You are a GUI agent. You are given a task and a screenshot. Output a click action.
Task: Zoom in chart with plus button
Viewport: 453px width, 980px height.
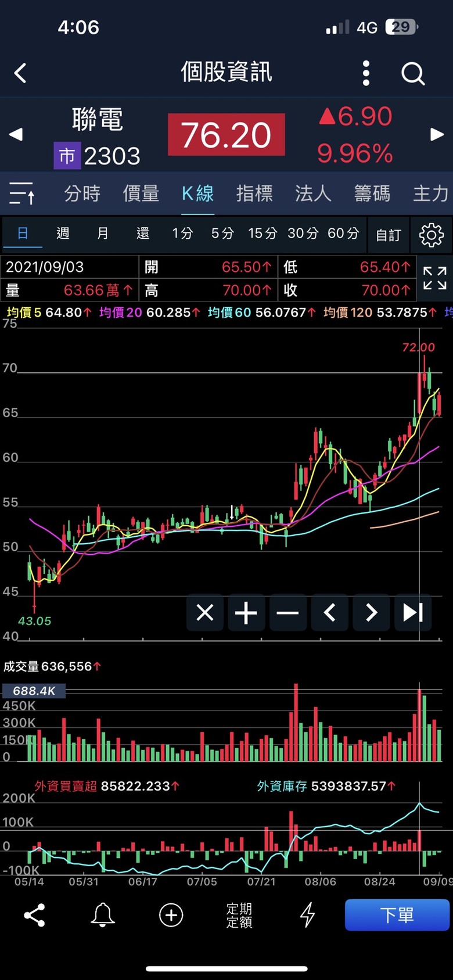[246, 613]
